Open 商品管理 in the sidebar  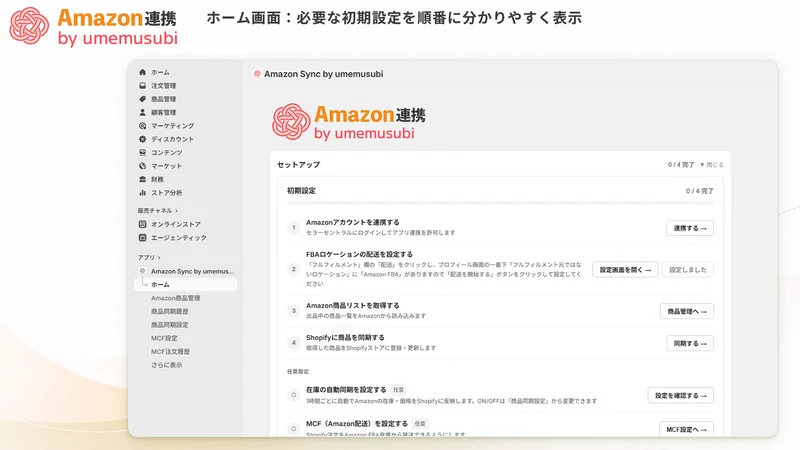pyautogui.click(x=163, y=99)
